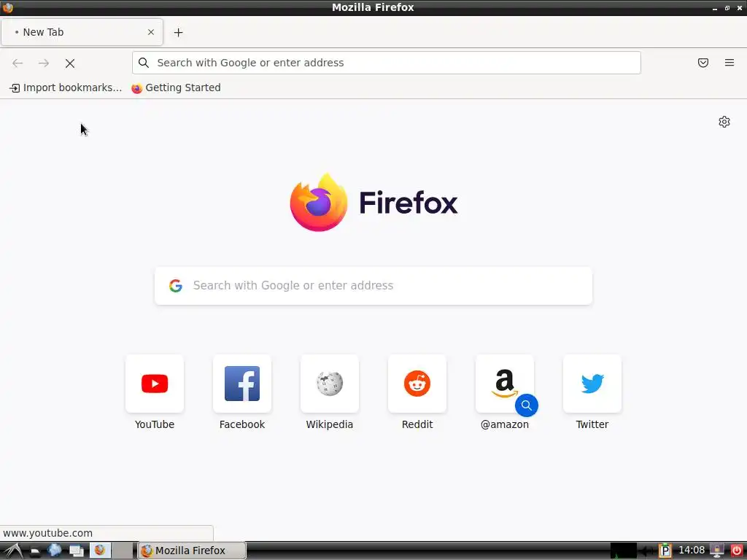Open the Firefox hamburger application menu

(x=729, y=63)
